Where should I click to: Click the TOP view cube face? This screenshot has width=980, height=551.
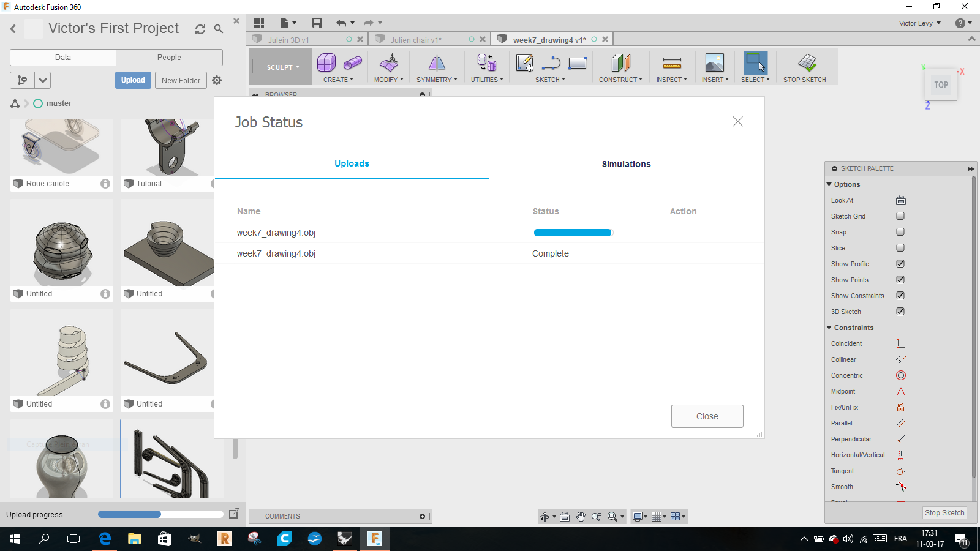[941, 85]
